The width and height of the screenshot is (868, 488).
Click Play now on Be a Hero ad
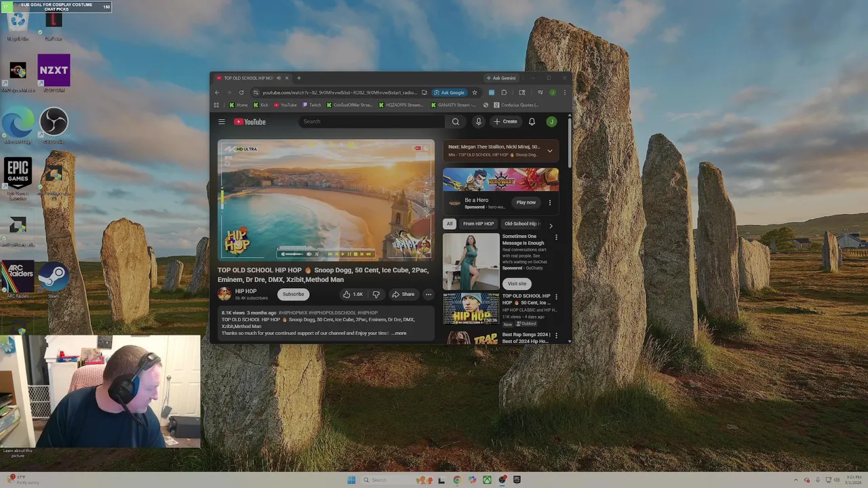tap(526, 203)
